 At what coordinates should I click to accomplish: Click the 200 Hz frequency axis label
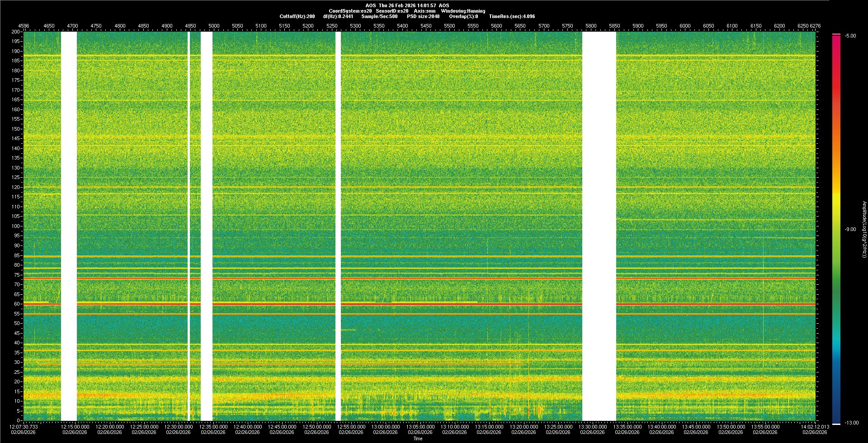point(15,32)
